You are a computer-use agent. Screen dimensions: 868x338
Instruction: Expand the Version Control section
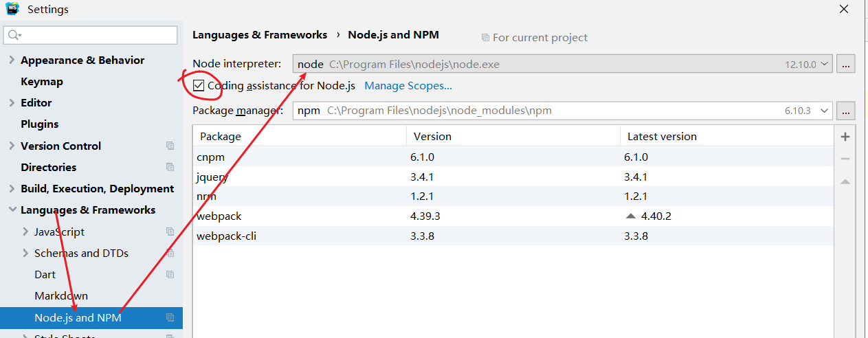pos(12,146)
